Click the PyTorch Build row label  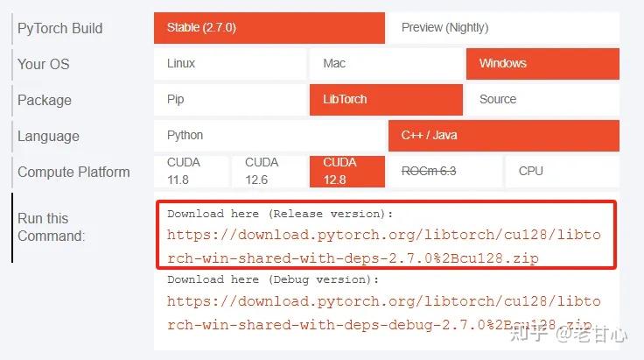(x=60, y=28)
